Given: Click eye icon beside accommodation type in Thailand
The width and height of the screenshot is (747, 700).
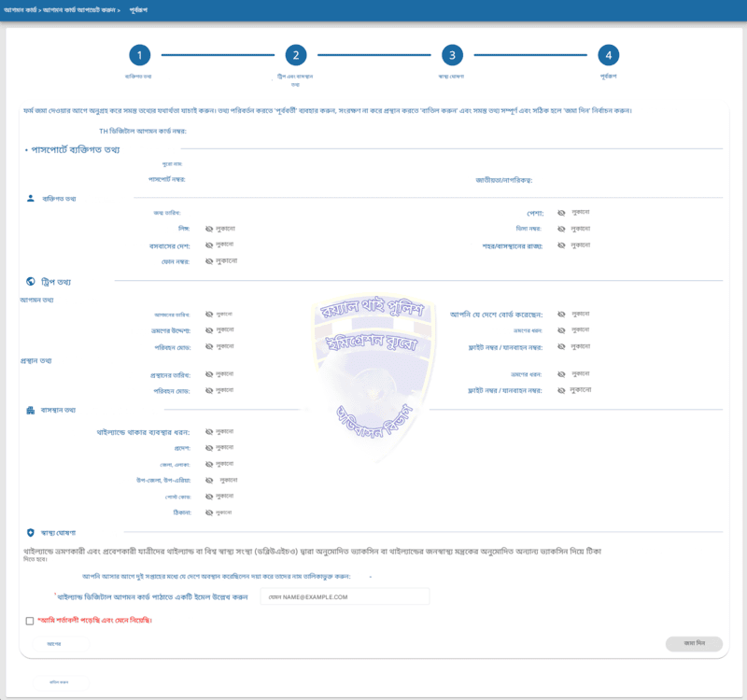Looking at the screenshot, I should [x=209, y=432].
